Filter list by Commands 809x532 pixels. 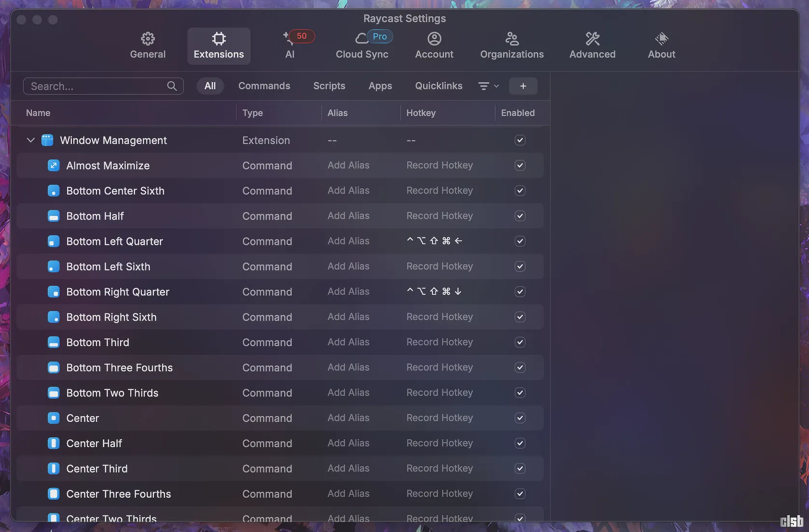pos(264,86)
